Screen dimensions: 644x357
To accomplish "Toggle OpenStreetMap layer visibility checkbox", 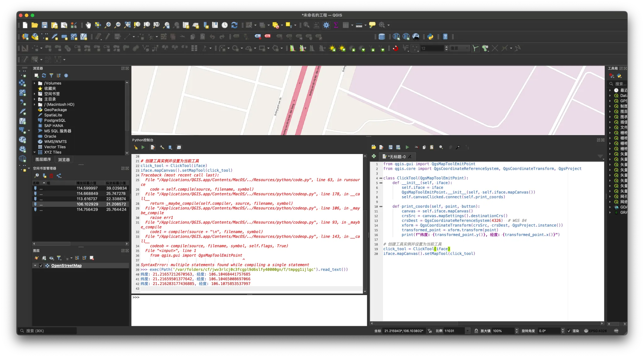I will 41,266.
